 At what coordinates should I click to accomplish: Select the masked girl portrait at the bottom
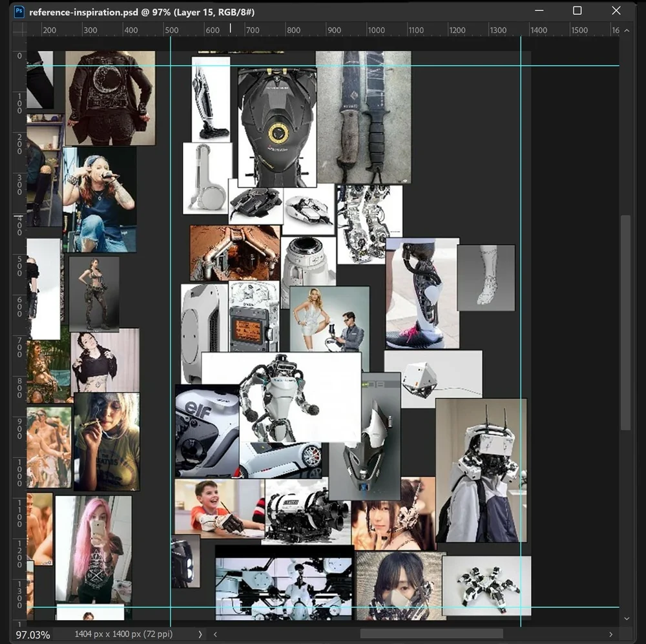coord(401,586)
